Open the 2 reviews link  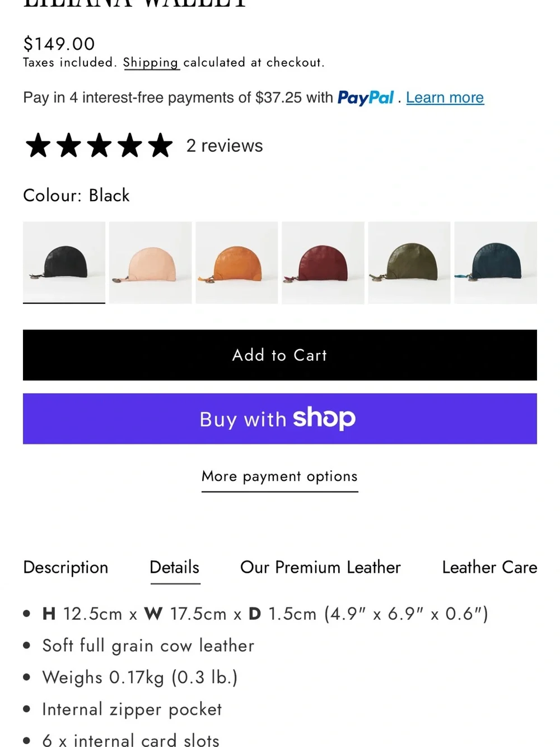225,146
